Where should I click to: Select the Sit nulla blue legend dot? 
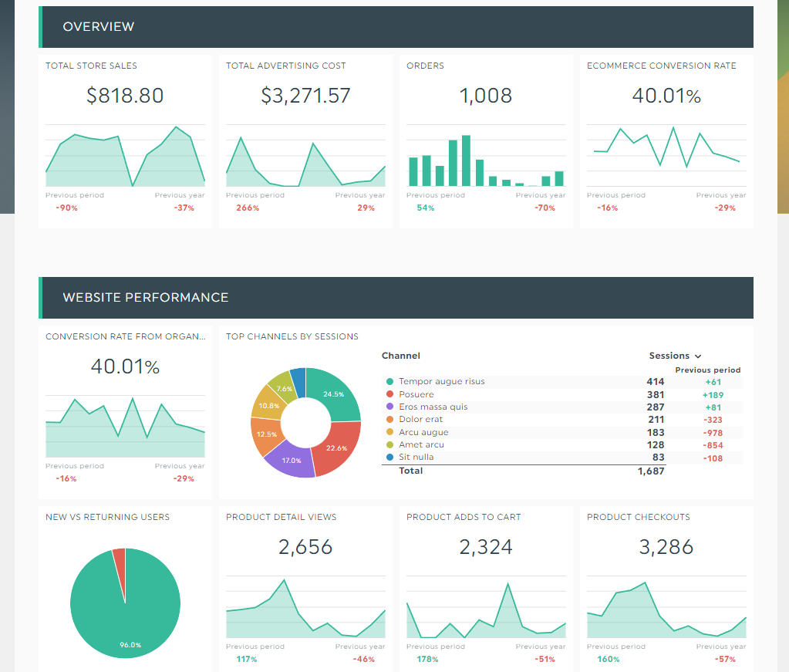pos(389,457)
